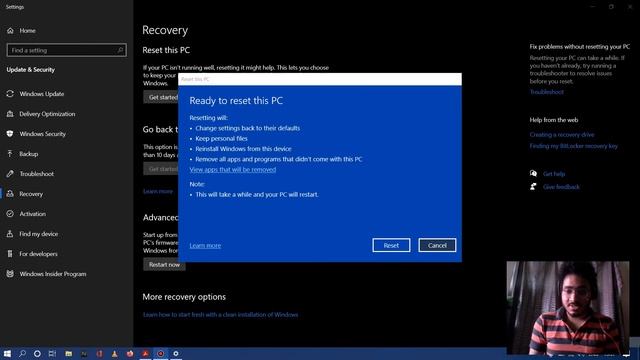This screenshot has height=360, width=640.
Task: Click the webcam video overlay
Action: click(568, 308)
